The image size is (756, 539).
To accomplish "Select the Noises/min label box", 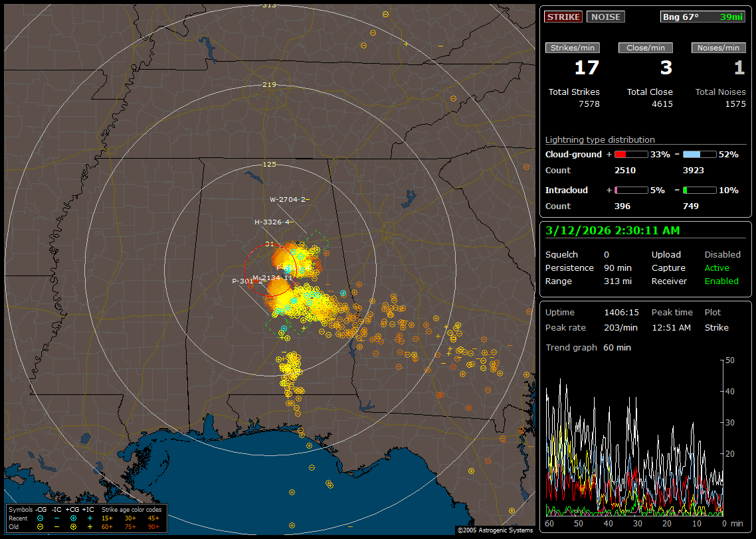I will point(718,48).
